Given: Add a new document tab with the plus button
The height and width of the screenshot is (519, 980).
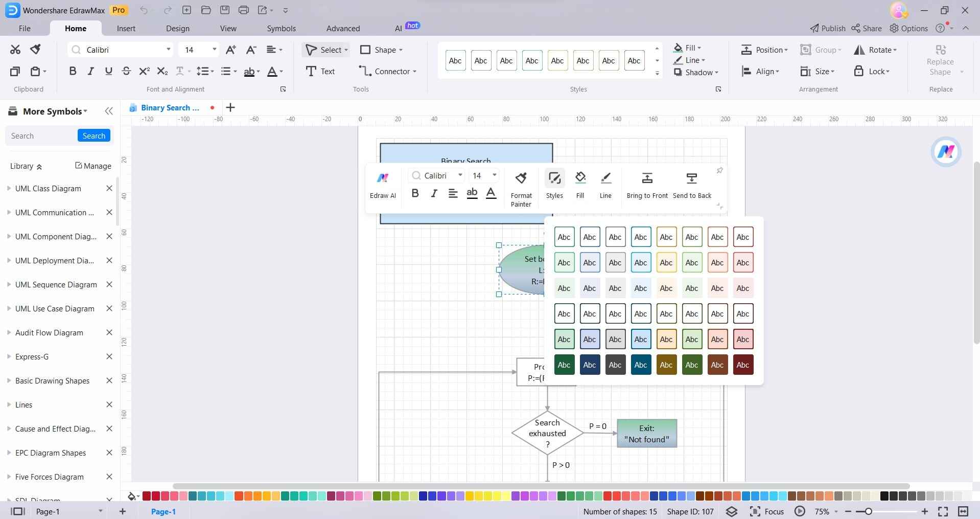Looking at the screenshot, I should [x=230, y=107].
